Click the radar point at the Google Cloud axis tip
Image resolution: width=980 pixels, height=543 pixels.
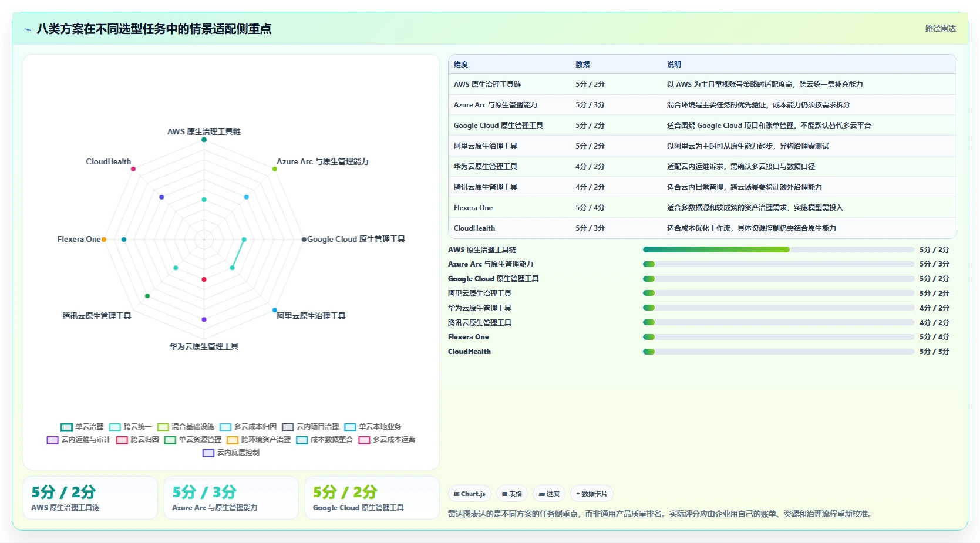click(304, 240)
